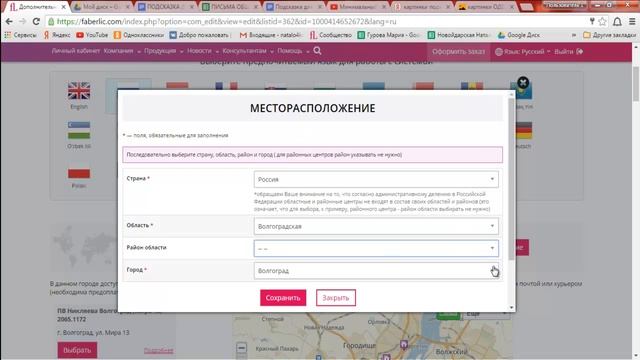Image resolution: width=640 pixels, height=360 pixels.
Task: Click the map zoom-out minus button
Action: pyautogui.click(x=242, y=348)
